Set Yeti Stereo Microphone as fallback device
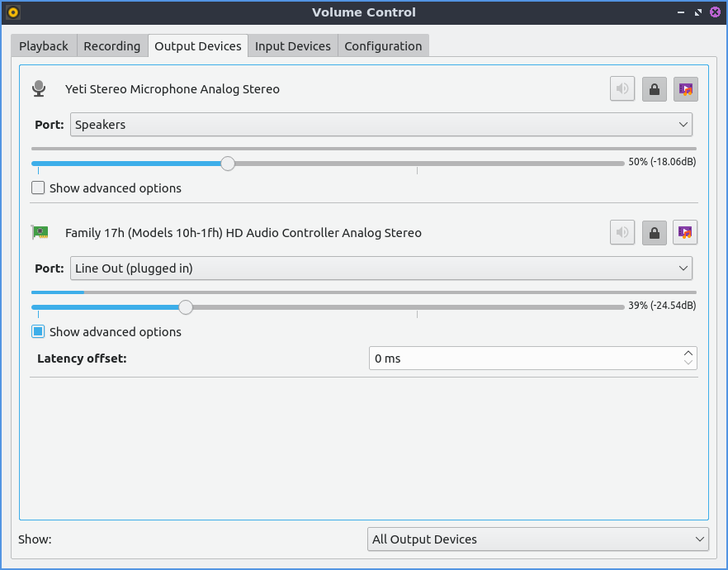Screen dimensions: 728x570 point(685,89)
